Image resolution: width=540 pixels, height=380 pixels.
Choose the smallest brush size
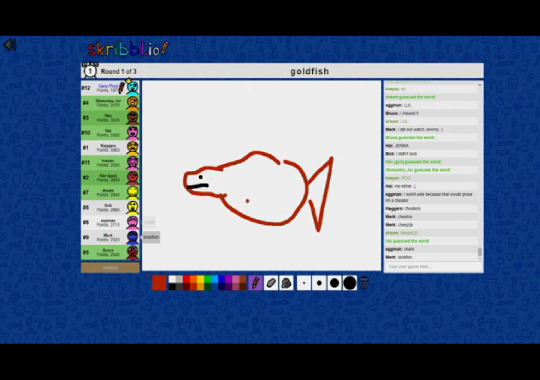304,283
